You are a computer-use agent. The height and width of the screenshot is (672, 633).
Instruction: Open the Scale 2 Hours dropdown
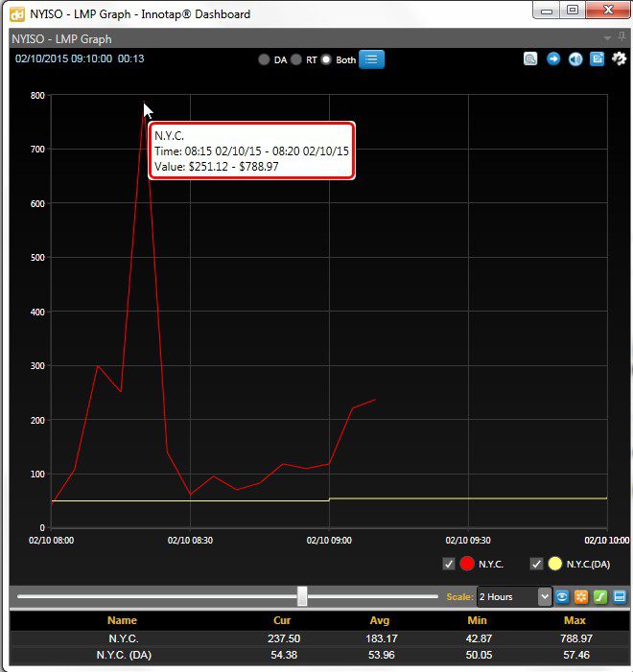(x=514, y=596)
